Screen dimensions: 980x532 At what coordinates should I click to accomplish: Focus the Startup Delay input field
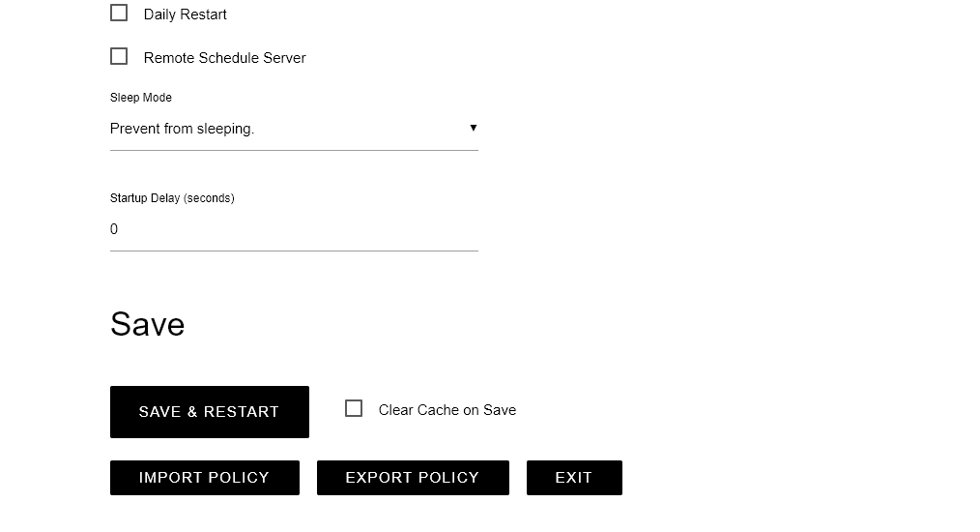(294, 230)
